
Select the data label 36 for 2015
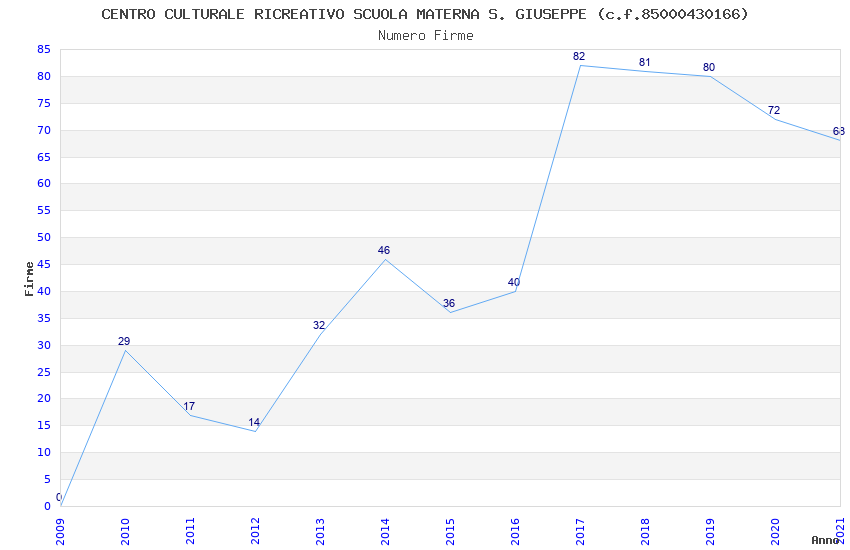(x=448, y=303)
